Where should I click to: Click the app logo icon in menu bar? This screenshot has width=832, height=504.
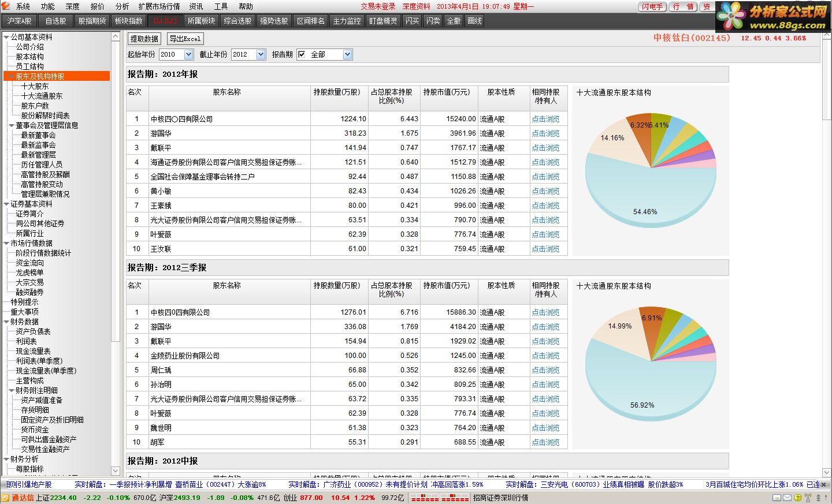(5, 6)
